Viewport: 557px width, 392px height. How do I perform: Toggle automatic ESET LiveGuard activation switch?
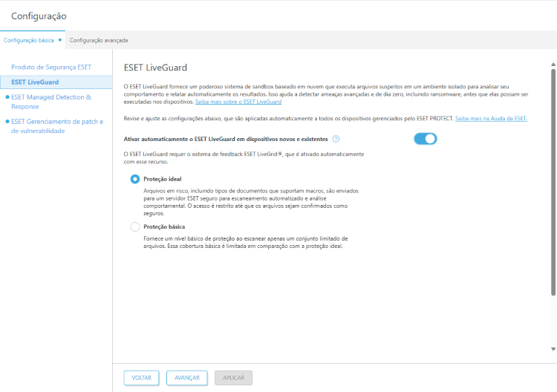coord(426,139)
